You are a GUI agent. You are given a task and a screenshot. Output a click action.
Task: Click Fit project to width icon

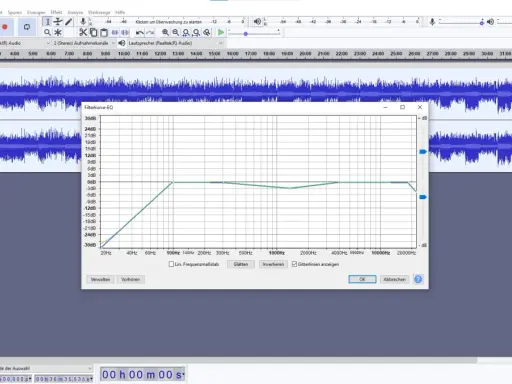point(196,32)
